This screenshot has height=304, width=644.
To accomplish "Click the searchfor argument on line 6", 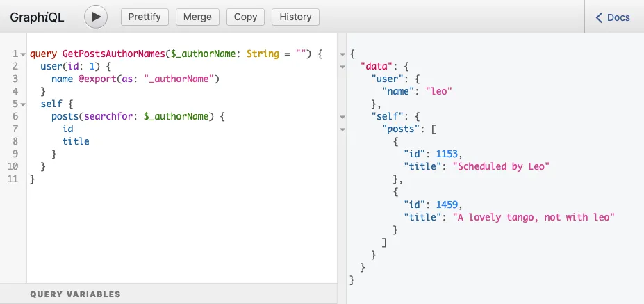I will point(108,116).
